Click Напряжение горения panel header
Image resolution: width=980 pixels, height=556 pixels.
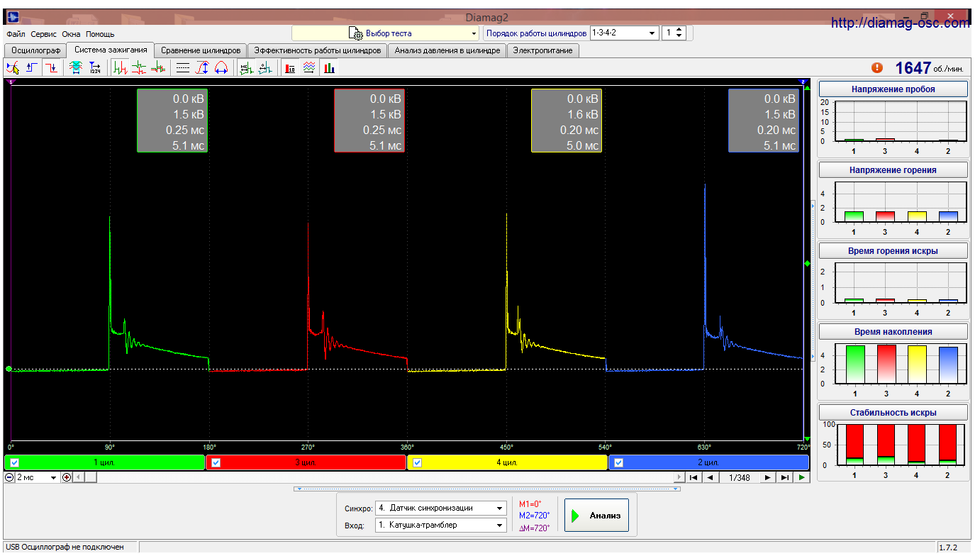coord(893,170)
